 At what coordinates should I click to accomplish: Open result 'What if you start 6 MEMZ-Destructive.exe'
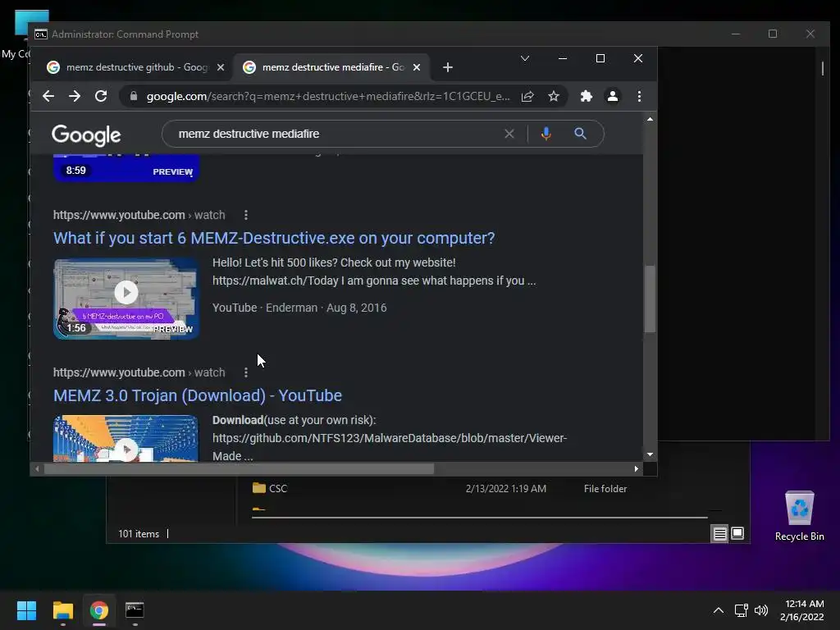274,238
